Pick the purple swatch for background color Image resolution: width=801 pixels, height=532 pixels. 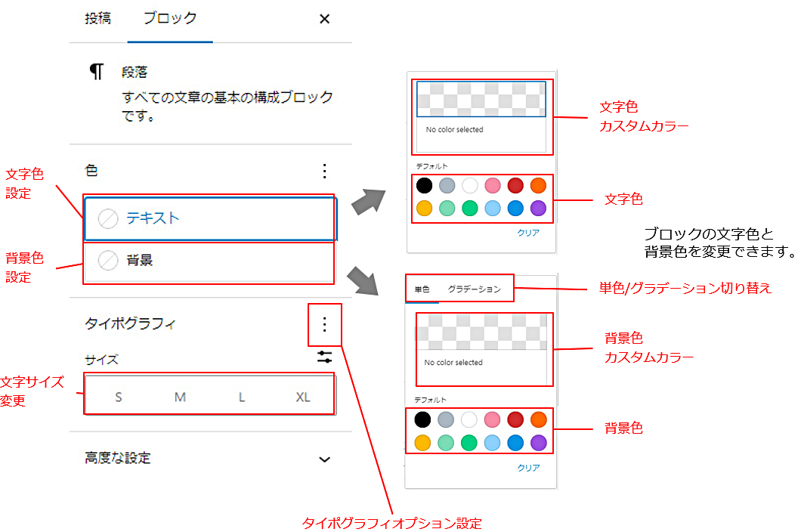(x=539, y=443)
